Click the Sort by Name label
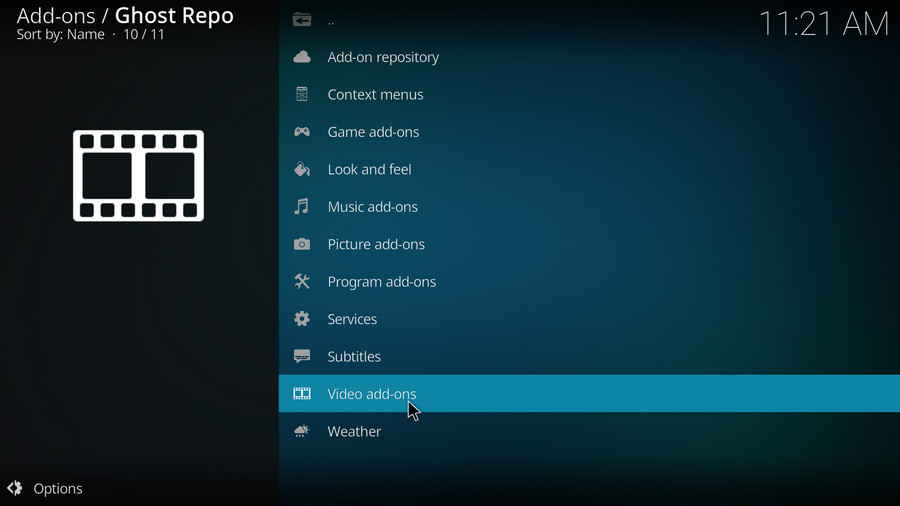900x506 pixels. click(x=60, y=35)
